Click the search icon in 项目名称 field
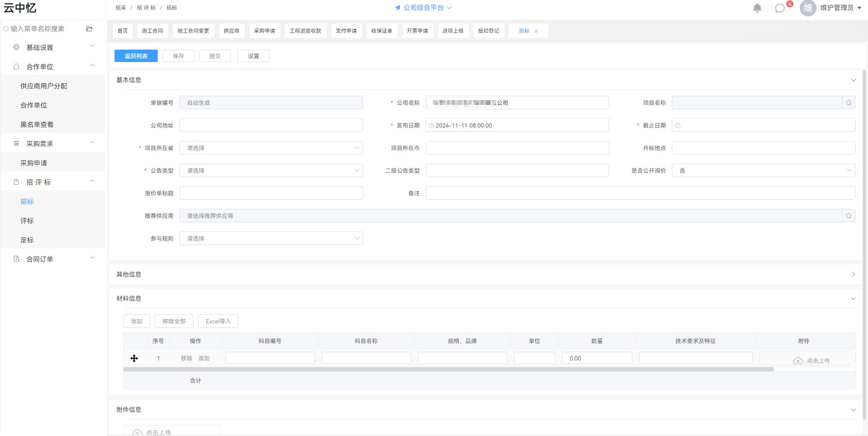Screen dimensions: 868x436 coord(849,103)
